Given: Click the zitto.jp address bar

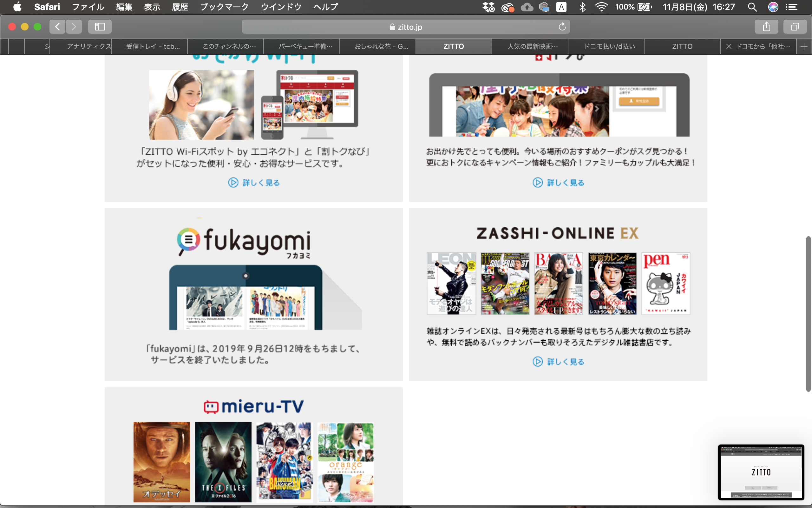Looking at the screenshot, I should pyautogui.click(x=406, y=27).
